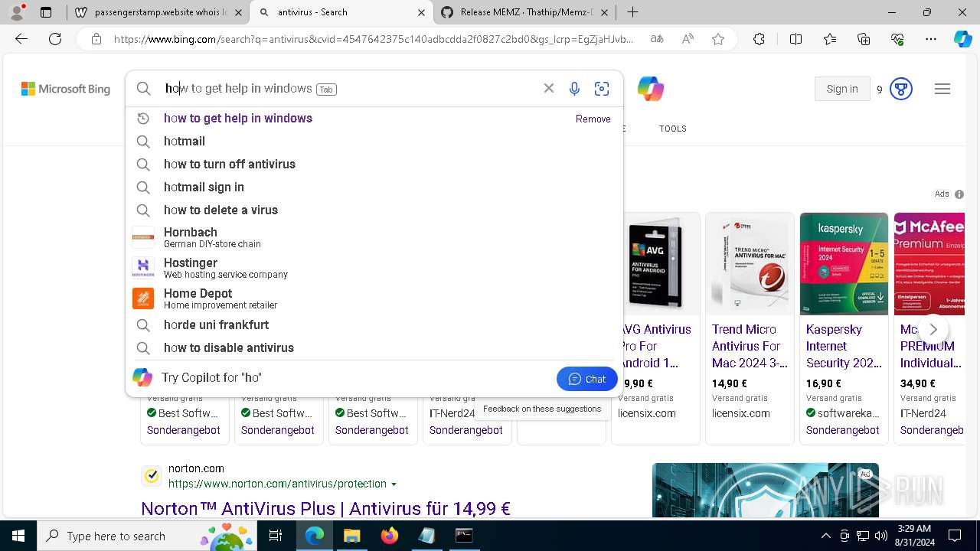This screenshot has height=551, width=980.
Task: Select Hornbach suggestion
Action: pos(374,237)
